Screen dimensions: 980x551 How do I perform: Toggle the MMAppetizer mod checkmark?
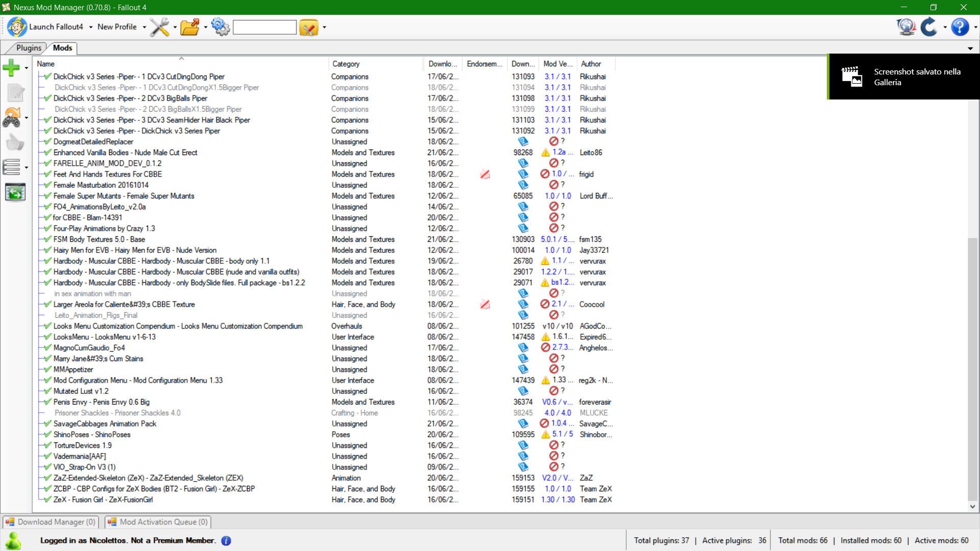click(48, 369)
